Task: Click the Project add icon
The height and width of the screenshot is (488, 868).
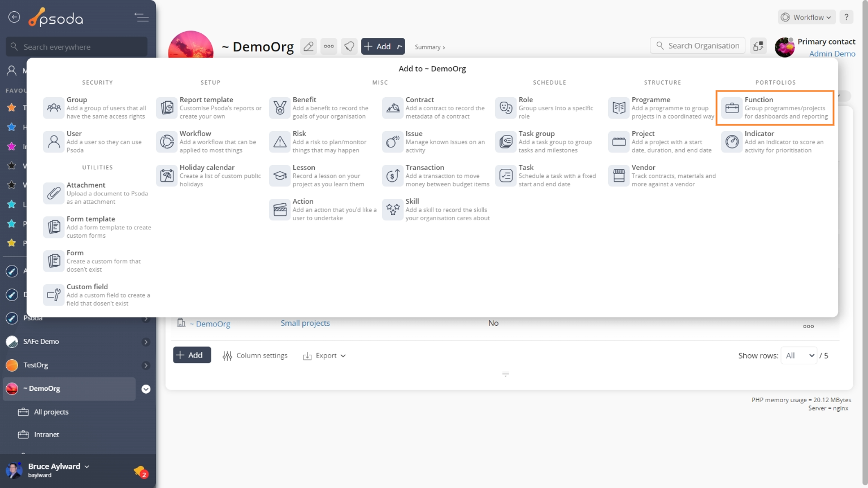Action: [x=619, y=142]
